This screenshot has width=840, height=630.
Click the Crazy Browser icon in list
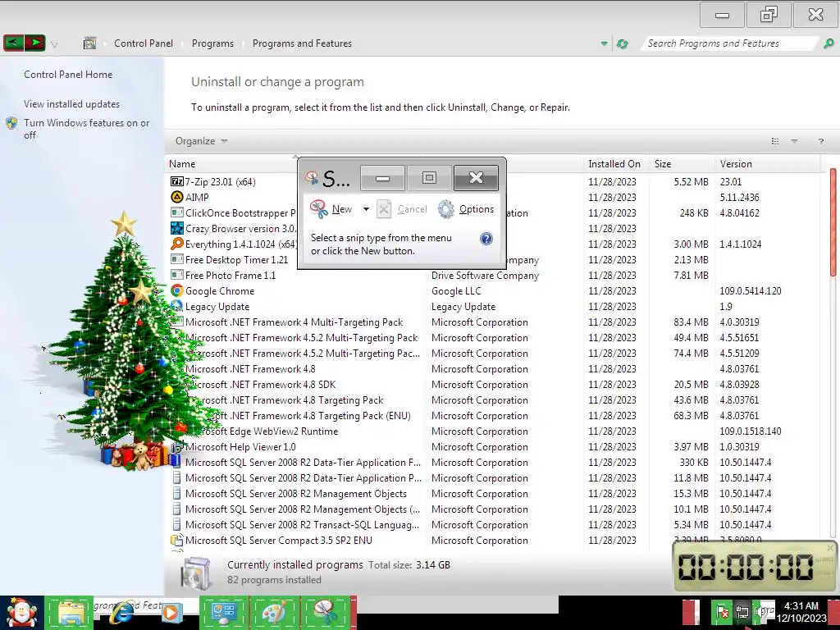pos(177,228)
